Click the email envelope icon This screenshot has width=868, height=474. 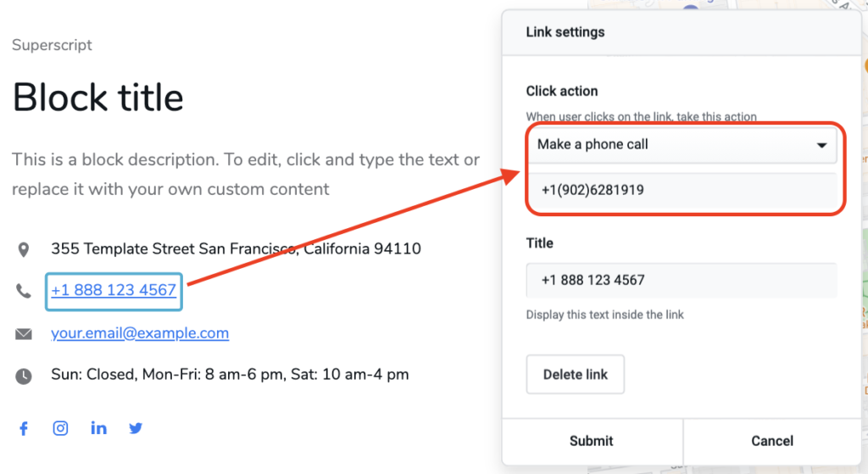(24, 334)
